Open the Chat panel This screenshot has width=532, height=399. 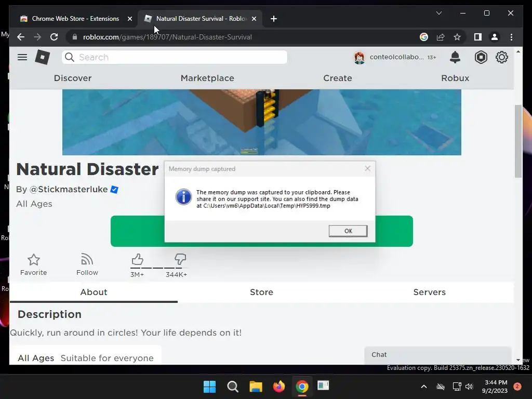pos(437,355)
